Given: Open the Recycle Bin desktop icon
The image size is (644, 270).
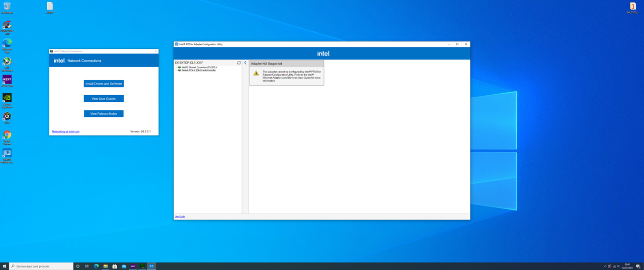Looking at the screenshot, I should click(7, 7).
